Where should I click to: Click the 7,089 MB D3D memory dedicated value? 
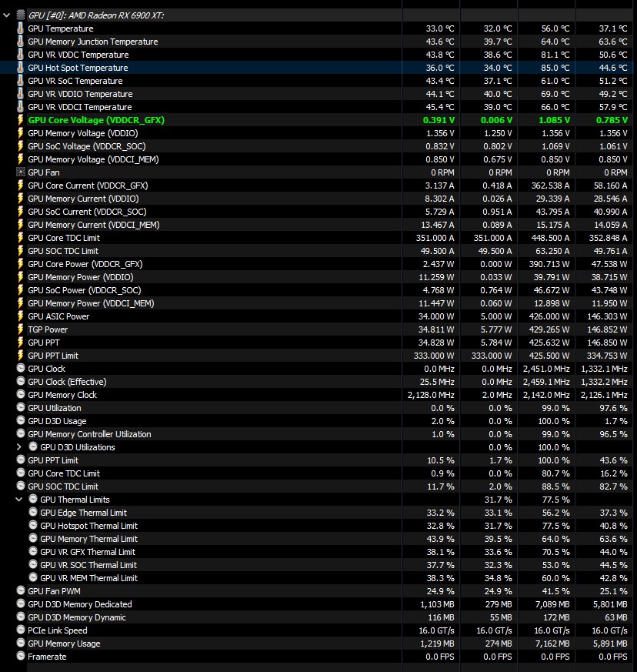coord(552,604)
